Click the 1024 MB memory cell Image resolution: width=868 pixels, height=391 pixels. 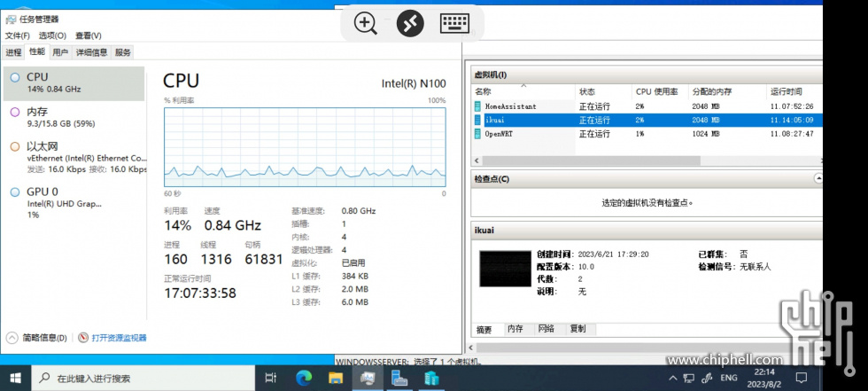[x=706, y=134]
